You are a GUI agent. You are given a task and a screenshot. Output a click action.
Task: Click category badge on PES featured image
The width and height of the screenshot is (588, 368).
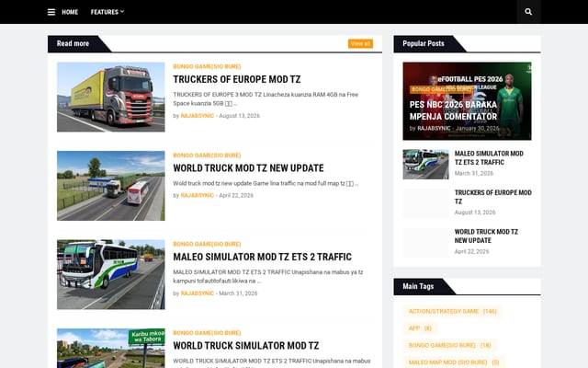[x=441, y=89]
